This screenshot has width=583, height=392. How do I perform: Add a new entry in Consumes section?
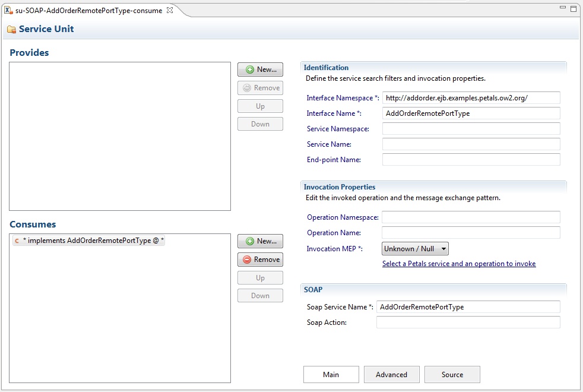coord(260,241)
